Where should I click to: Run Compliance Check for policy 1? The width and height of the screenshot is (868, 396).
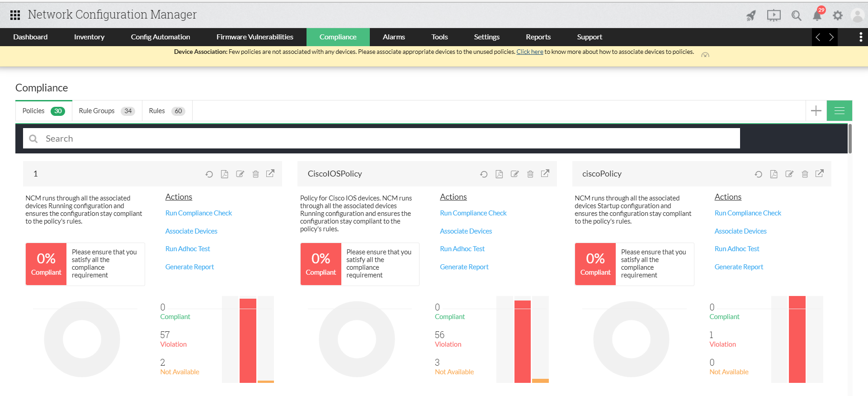coord(198,213)
